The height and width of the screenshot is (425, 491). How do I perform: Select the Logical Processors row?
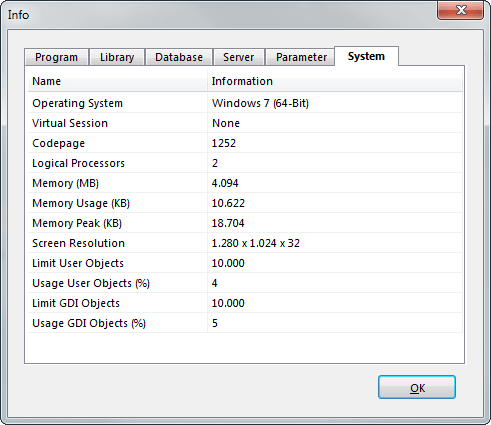[x=245, y=163]
